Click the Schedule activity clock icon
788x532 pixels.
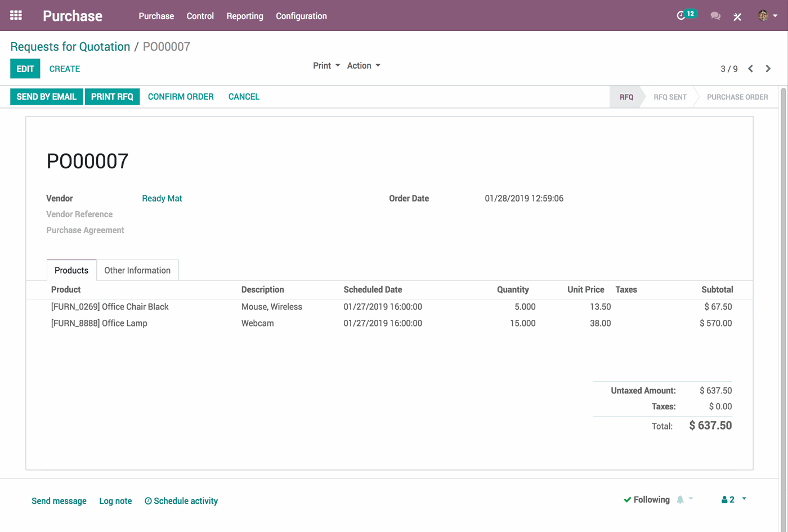(147, 500)
